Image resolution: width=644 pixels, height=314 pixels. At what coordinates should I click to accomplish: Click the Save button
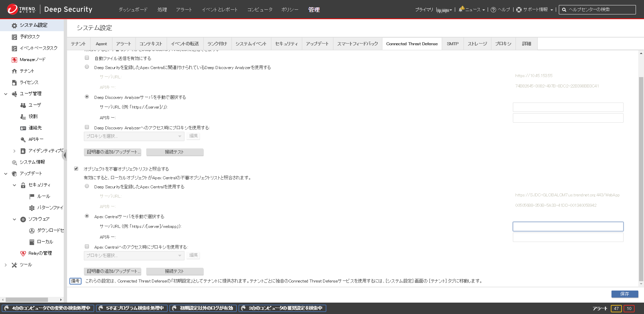tap(624, 294)
